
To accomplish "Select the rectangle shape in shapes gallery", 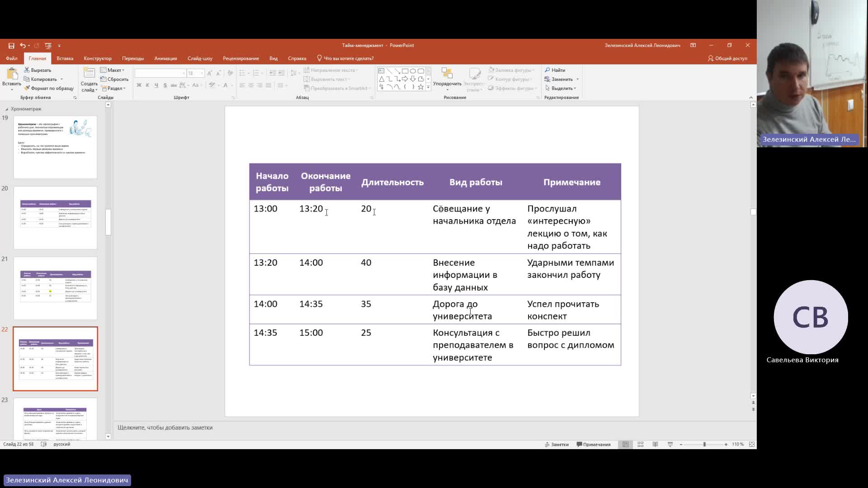I will [x=405, y=71].
